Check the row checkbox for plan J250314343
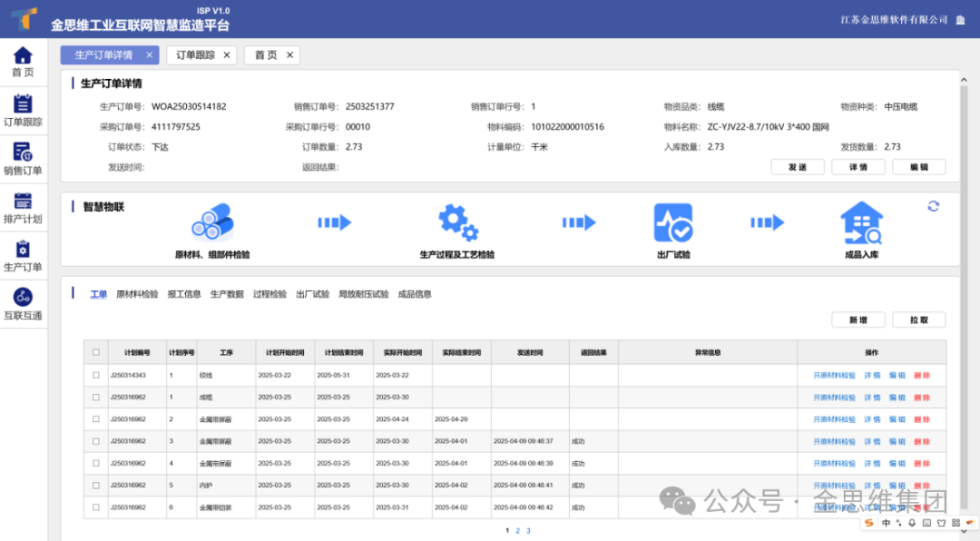Viewport: 980px width, 541px height. pyautogui.click(x=96, y=375)
